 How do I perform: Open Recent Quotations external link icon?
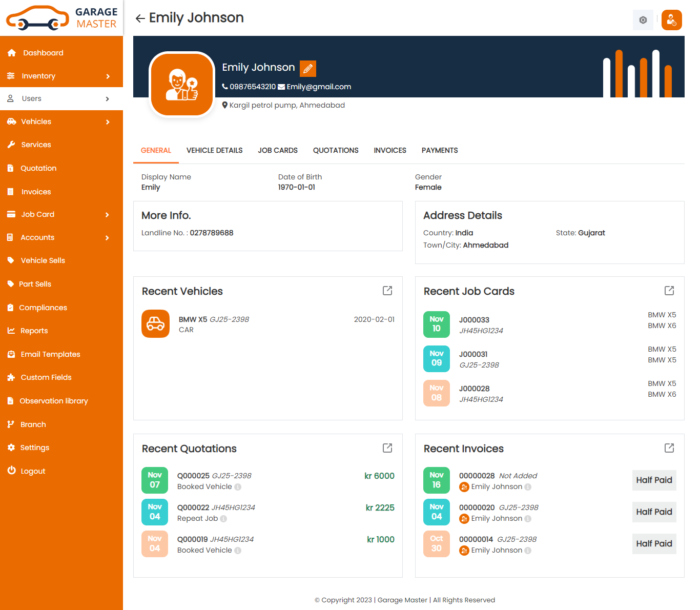pos(387,448)
